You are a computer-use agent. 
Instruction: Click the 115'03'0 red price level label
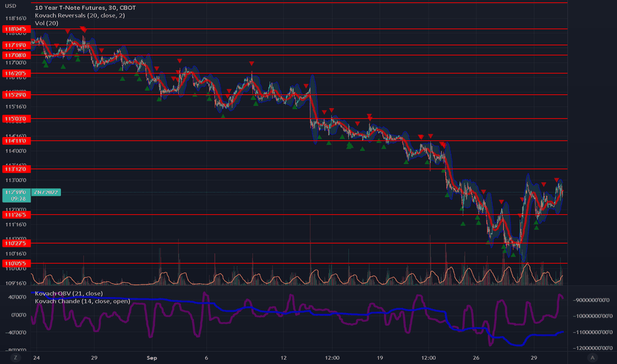16,119
